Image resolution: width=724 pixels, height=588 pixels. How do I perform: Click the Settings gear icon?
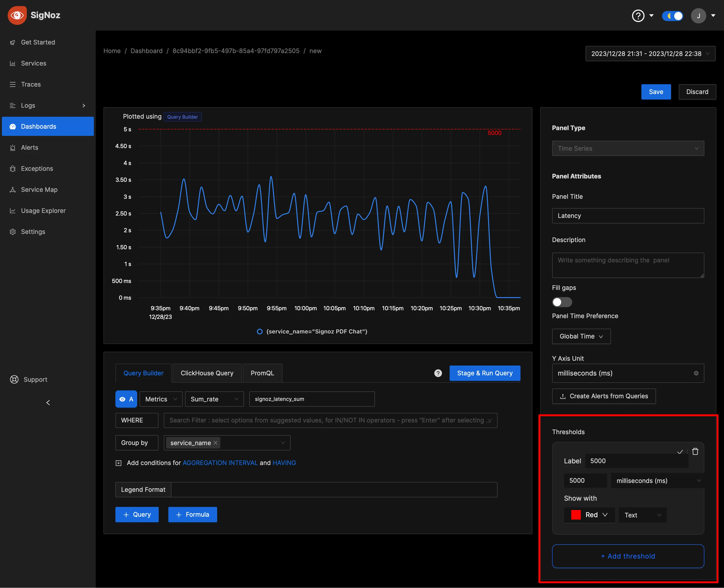[13, 232]
